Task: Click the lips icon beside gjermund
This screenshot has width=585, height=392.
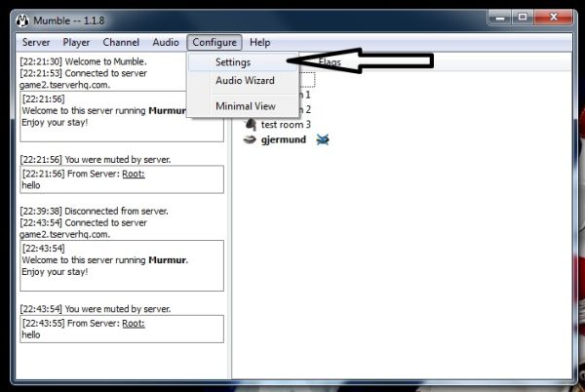Action: (x=250, y=139)
